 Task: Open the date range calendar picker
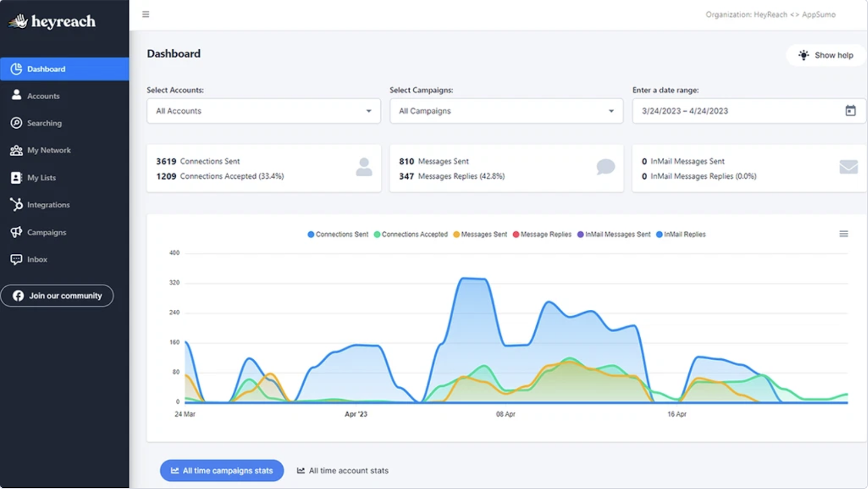851,110
